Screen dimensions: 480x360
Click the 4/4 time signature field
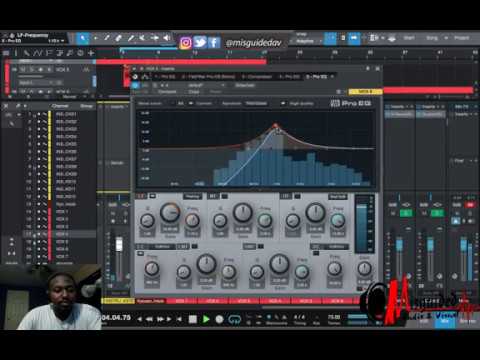pyautogui.click(x=299, y=317)
